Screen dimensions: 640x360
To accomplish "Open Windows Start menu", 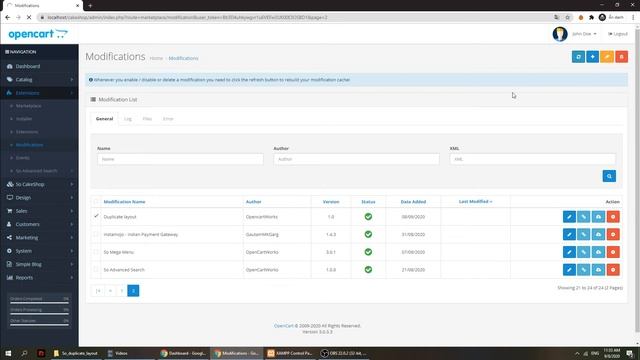I will [8, 353].
